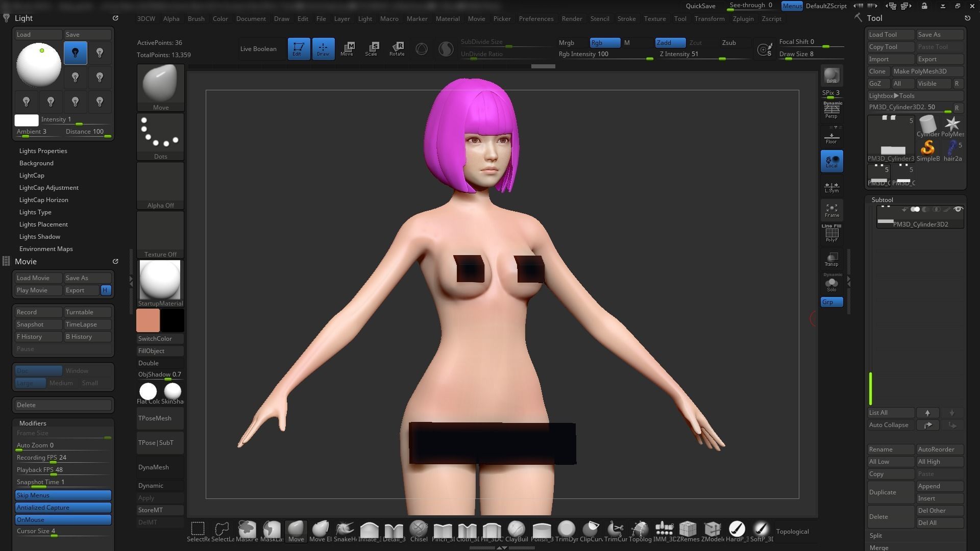Click the Frame view icon
Viewport: 980px width, 551px height.
[x=831, y=210]
